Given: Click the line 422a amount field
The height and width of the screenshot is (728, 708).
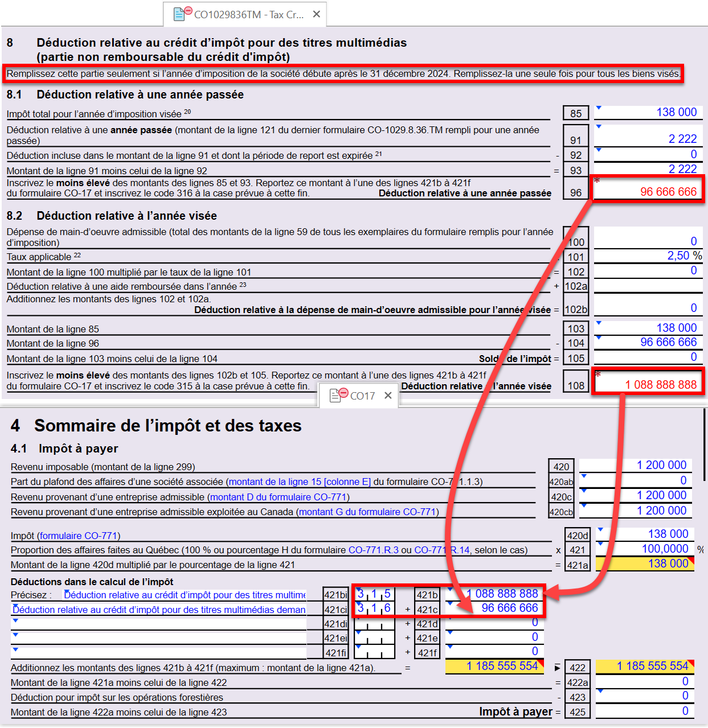Looking at the screenshot, I should [644, 681].
